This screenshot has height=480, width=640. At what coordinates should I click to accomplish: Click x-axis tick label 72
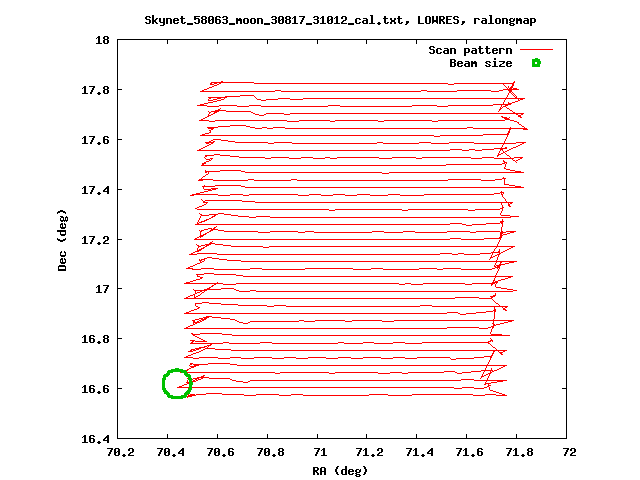tap(569, 452)
